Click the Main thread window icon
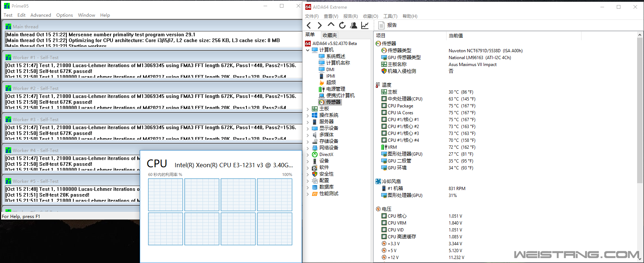644x263 pixels. pos(8,26)
